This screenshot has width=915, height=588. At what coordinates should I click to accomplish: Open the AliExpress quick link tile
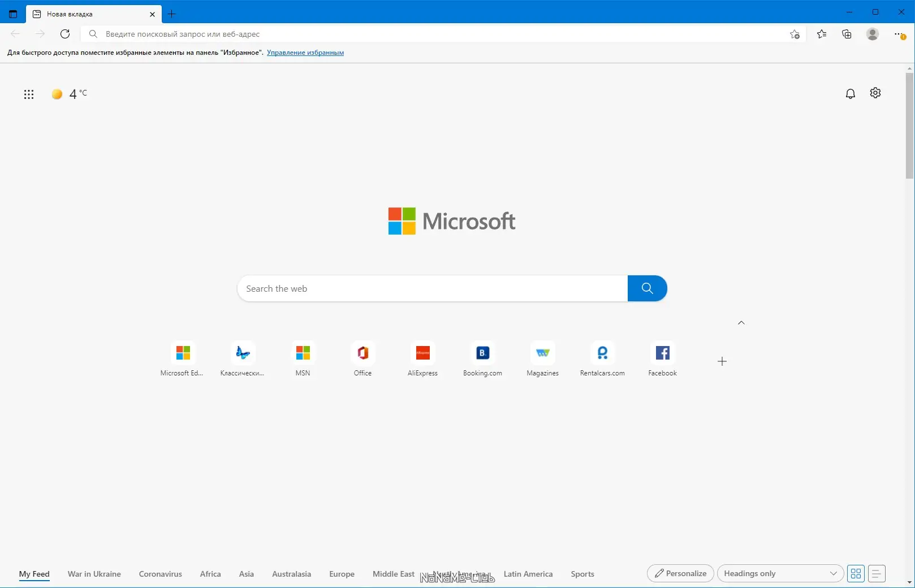[423, 359]
